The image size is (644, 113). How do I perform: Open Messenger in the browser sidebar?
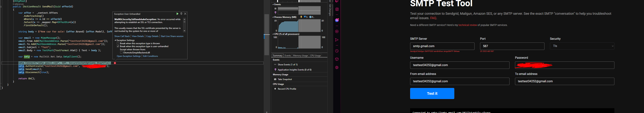[337, 20]
